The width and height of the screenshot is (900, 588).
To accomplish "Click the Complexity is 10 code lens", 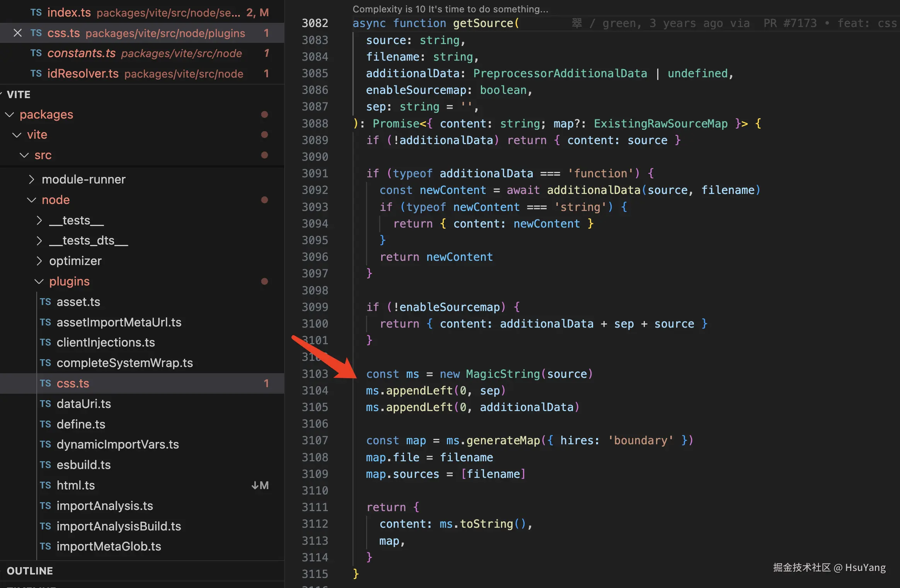I will [450, 9].
